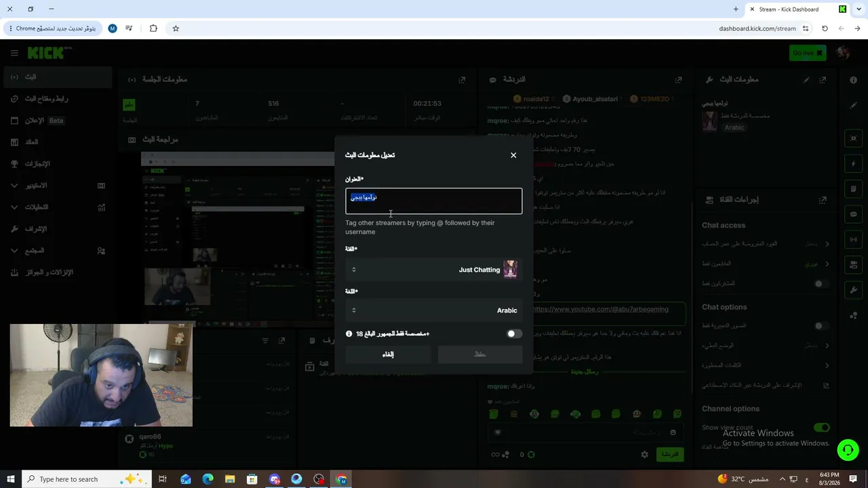The image size is (868, 488).
Task: Open the green support headset chat button
Action: (848, 450)
